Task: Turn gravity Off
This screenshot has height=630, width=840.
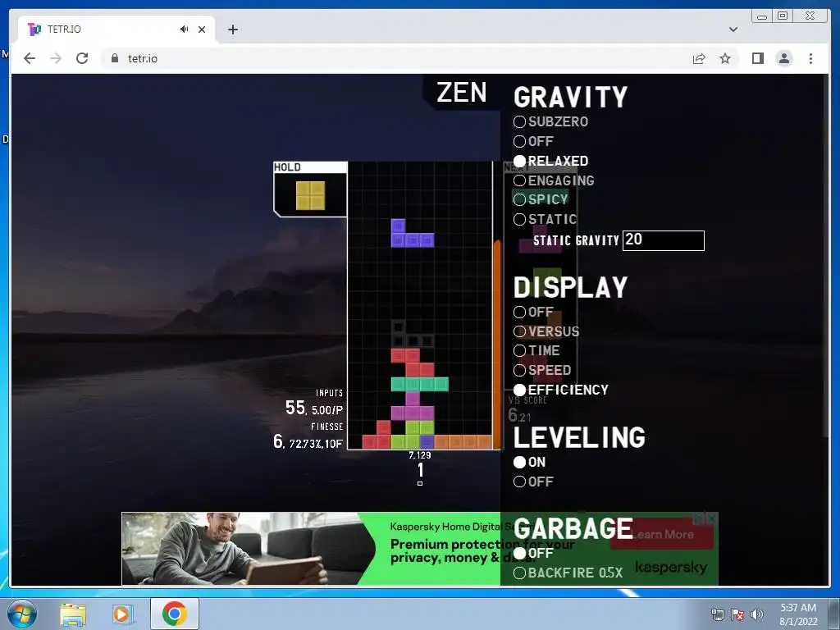Action: pos(533,141)
